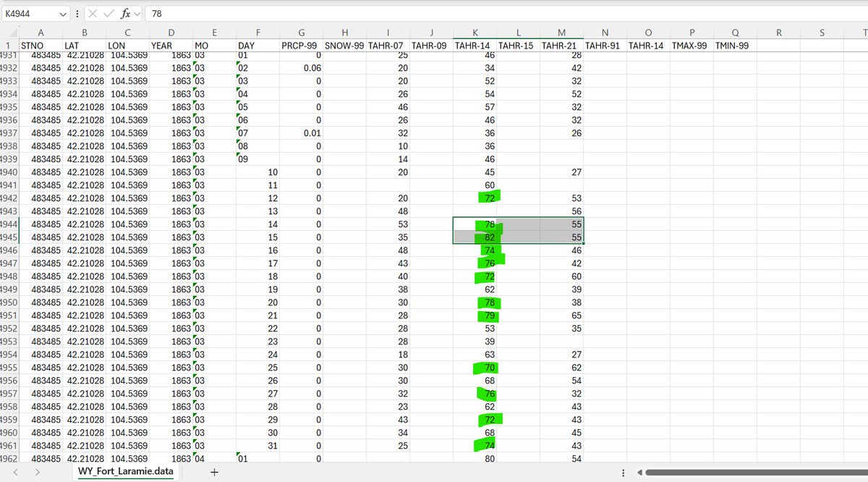Click the Enter checkmark icon in formula bar
Image resolution: width=868 pixels, height=482 pixels.
coord(109,14)
